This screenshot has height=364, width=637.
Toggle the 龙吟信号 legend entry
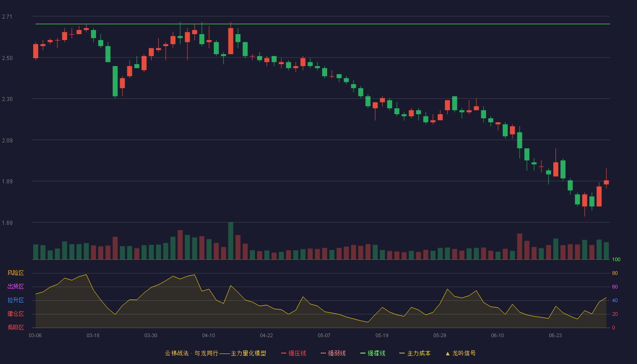[460, 353]
